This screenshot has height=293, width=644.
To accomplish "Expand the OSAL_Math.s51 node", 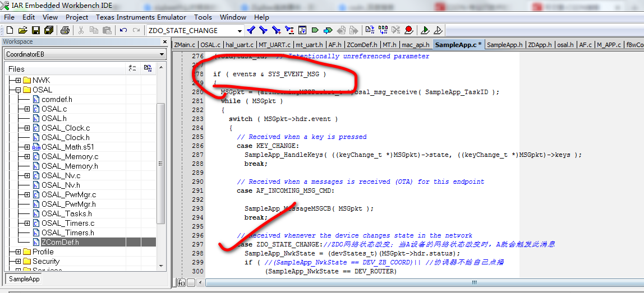I will click(27, 147).
